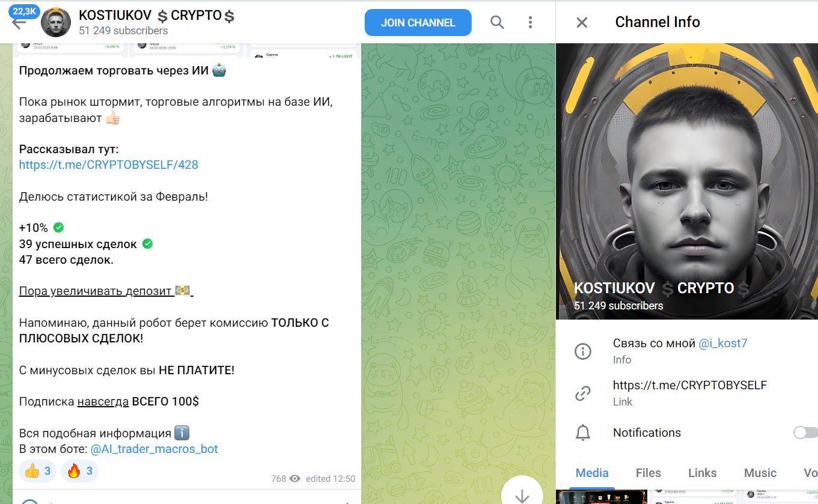
Task: Open the large channel profile photo
Action: point(687,181)
